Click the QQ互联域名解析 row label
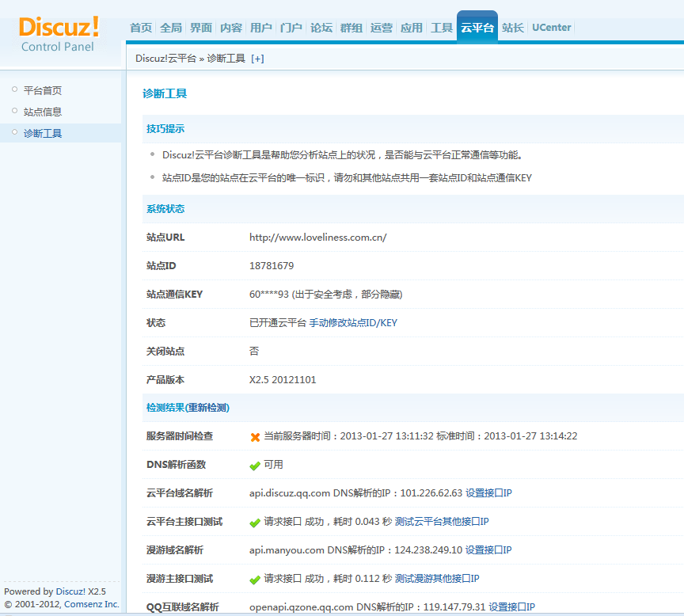The width and height of the screenshot is (684, 616). click(182, 606)
